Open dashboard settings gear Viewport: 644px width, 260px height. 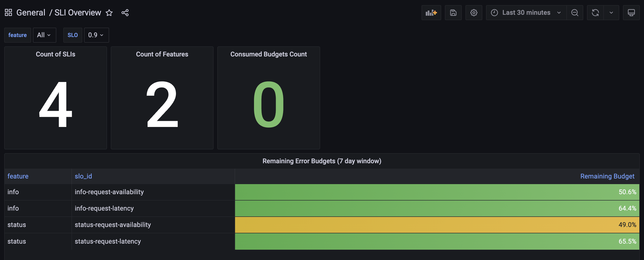[473, 12]
